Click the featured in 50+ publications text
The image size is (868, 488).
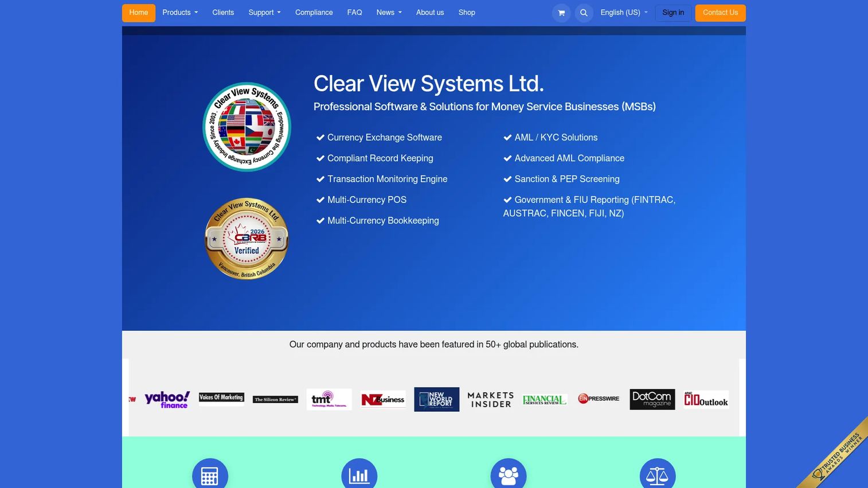[x=434, y=345]
